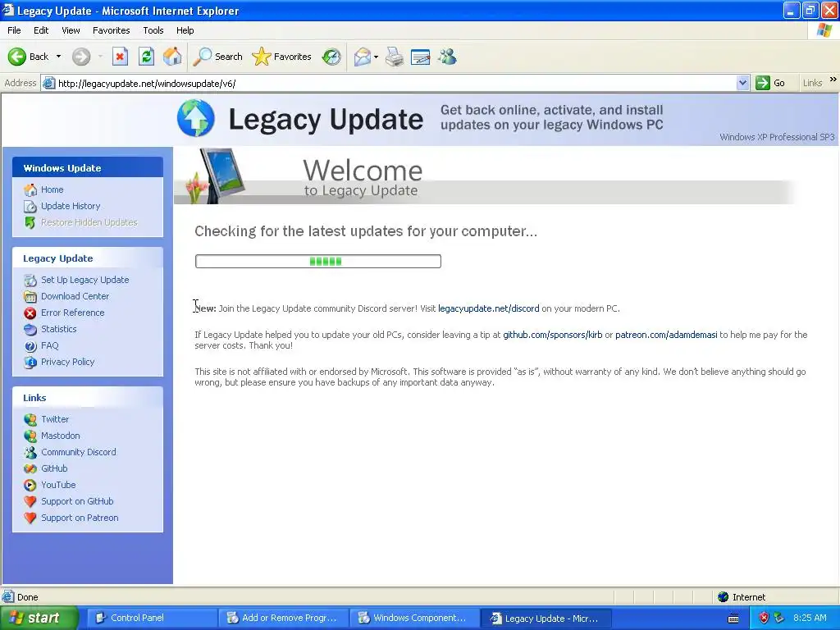Refresh the page with green arrows icon

pos(146,57)
